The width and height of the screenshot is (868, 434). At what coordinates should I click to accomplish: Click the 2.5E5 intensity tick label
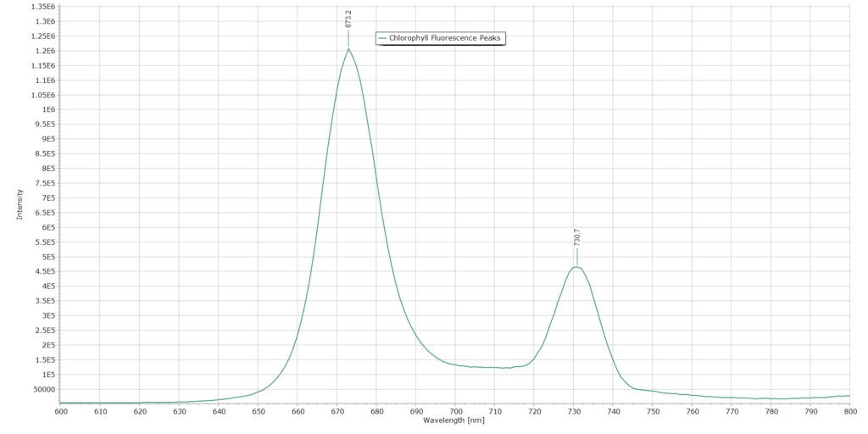pos(46,331)
